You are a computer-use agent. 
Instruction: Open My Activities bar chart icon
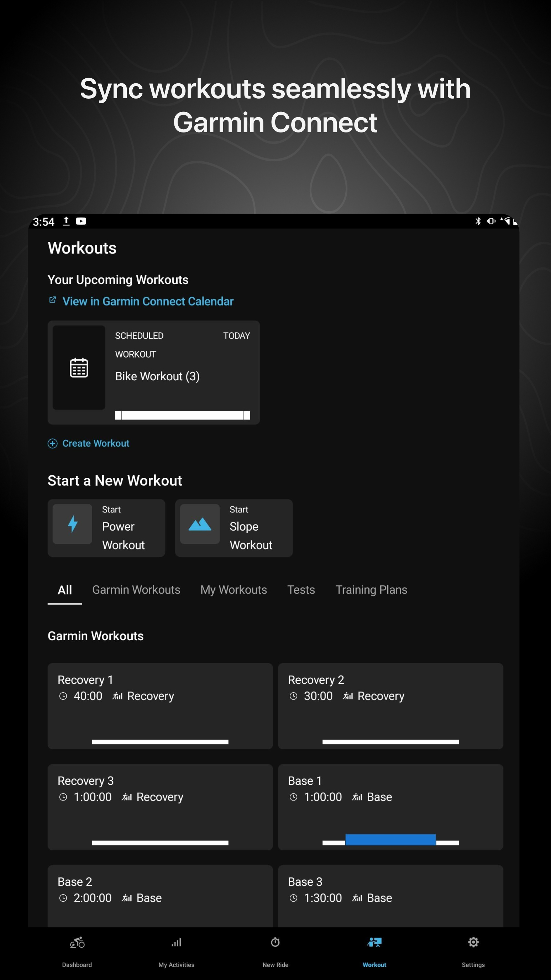(x=176, y=942)
